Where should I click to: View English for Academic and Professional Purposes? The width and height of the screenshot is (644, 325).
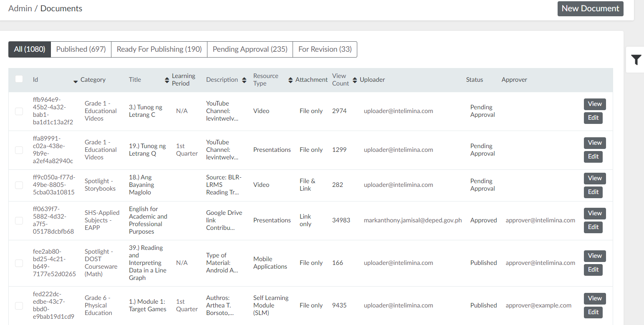click(x=595, y=214)
